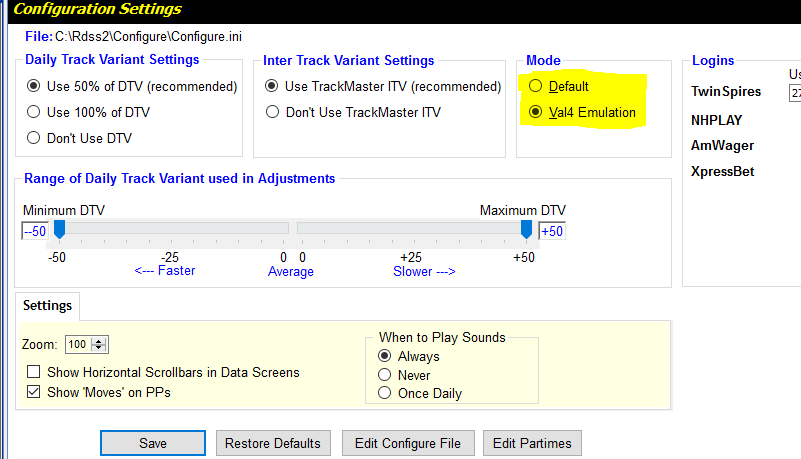Click the AmWager login label
The width and height of the screenshot is (801, 459).
(x=722, y=146)
